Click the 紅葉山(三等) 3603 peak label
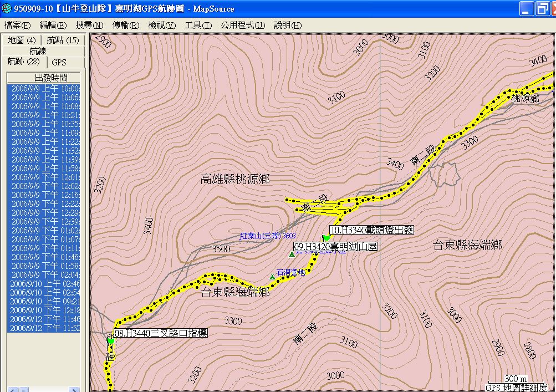Viewport: 556px width, 392px height. point(268,236)
